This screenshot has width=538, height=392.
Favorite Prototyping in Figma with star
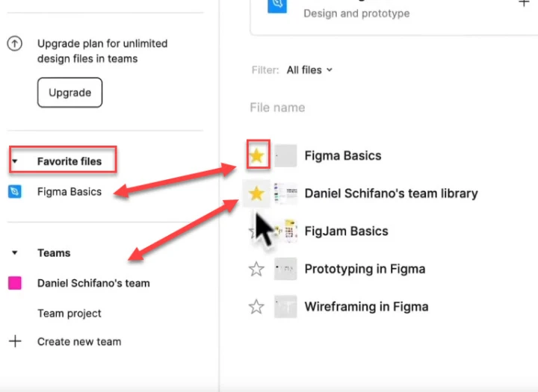[x=256, y=270]
